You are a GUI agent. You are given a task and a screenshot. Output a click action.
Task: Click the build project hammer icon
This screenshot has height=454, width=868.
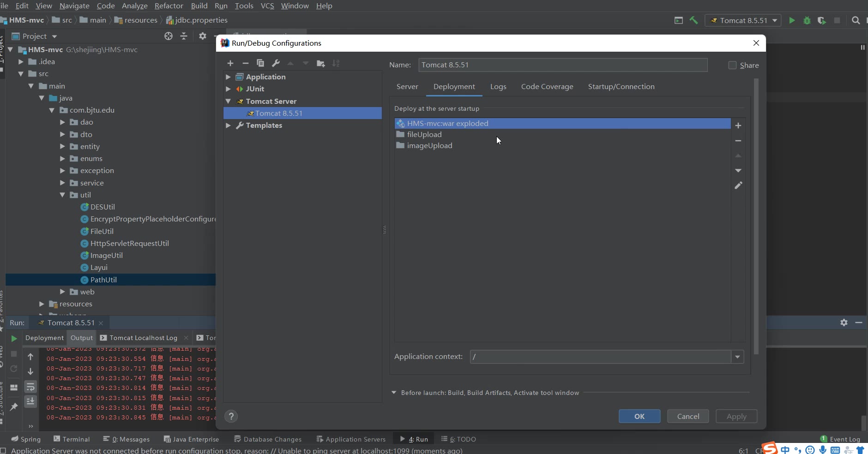pyautogui.click(x=693, y=20)
